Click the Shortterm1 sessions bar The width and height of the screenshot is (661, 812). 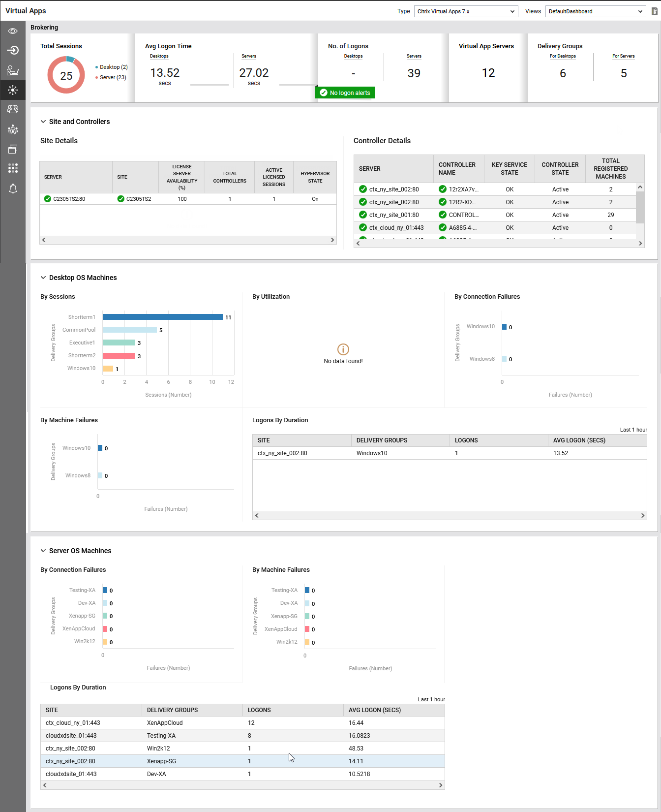click(162, 317)
